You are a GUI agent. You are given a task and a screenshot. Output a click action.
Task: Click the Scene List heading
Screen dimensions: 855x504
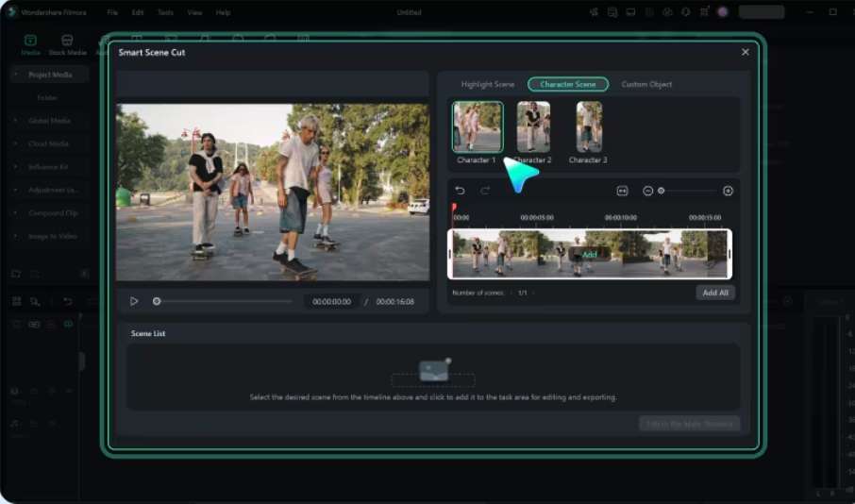tap(148, 333)
